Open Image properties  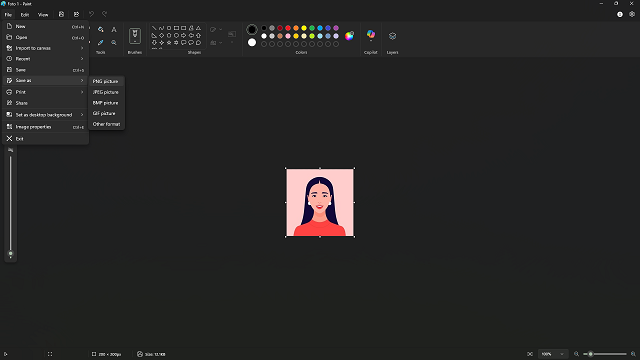[46, 127]
